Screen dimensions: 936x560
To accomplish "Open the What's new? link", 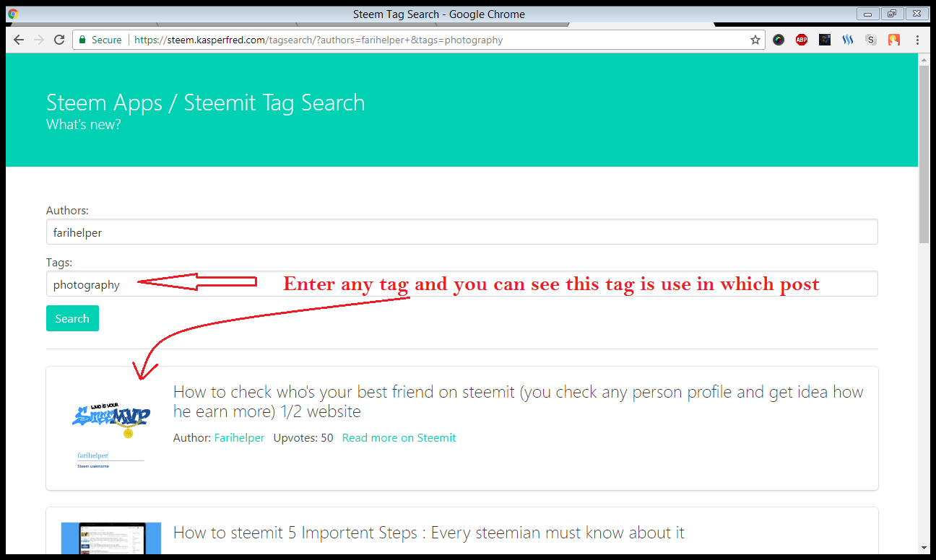I will (83, 124).
